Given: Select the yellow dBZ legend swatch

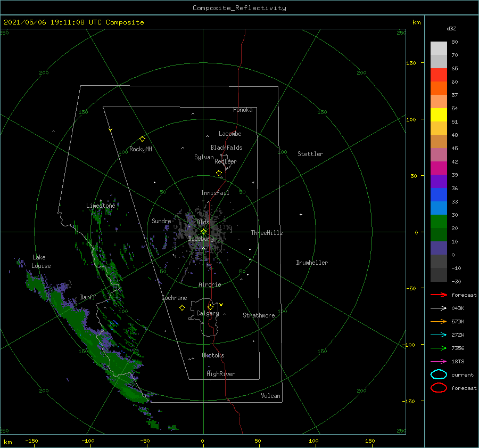Looking at the screenshot, I should [439, 115].
